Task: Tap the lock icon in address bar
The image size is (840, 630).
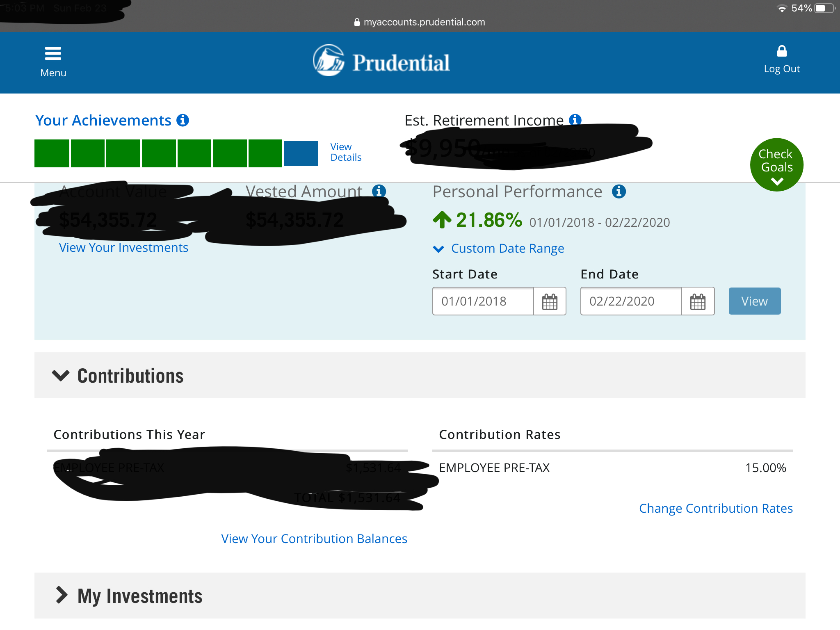Action: [x=357, y=22]
